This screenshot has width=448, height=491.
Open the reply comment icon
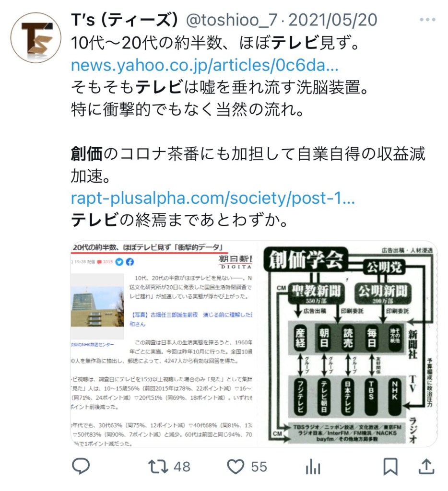(x=81, y=466)
